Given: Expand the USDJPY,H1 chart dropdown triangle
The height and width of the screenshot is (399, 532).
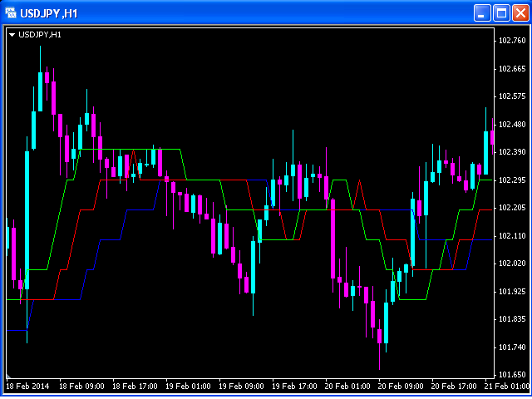Looking at the screenshot, I should coord(12,35).
